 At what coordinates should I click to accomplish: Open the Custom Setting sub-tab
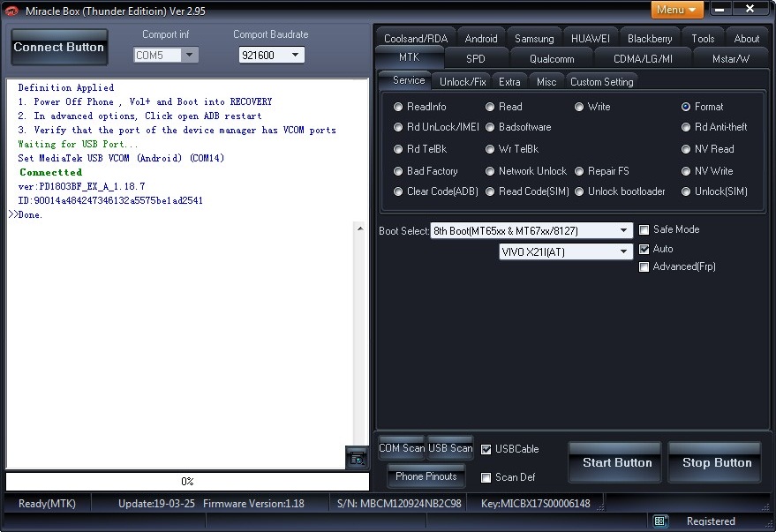(602, 82)
